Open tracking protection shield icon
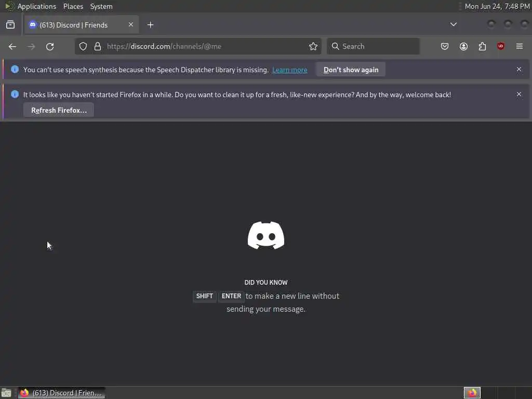 (83, 46)
